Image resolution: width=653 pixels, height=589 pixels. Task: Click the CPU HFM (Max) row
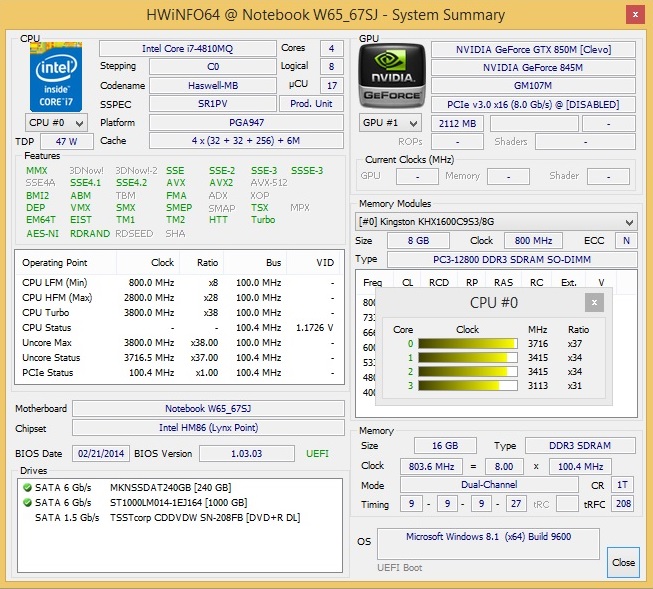coord(179,298)
